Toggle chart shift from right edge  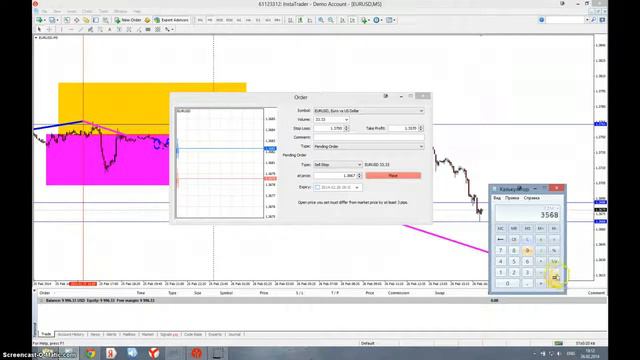pos(352,20)
